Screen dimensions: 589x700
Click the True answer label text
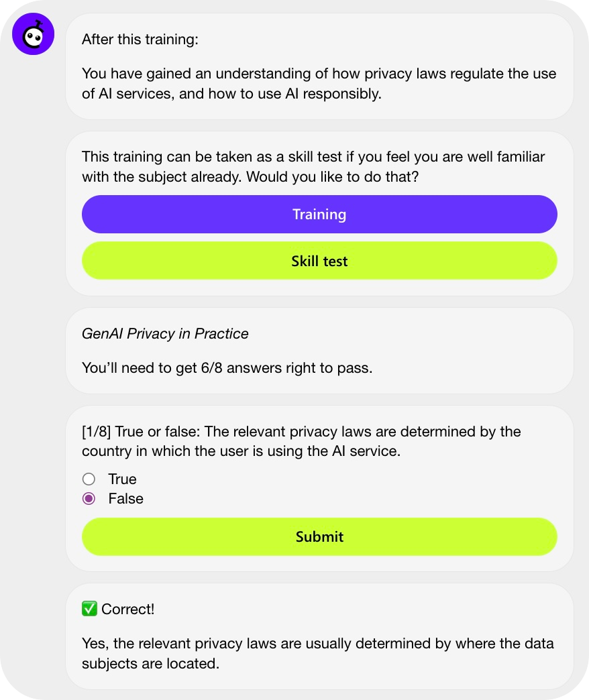point(122,479)
